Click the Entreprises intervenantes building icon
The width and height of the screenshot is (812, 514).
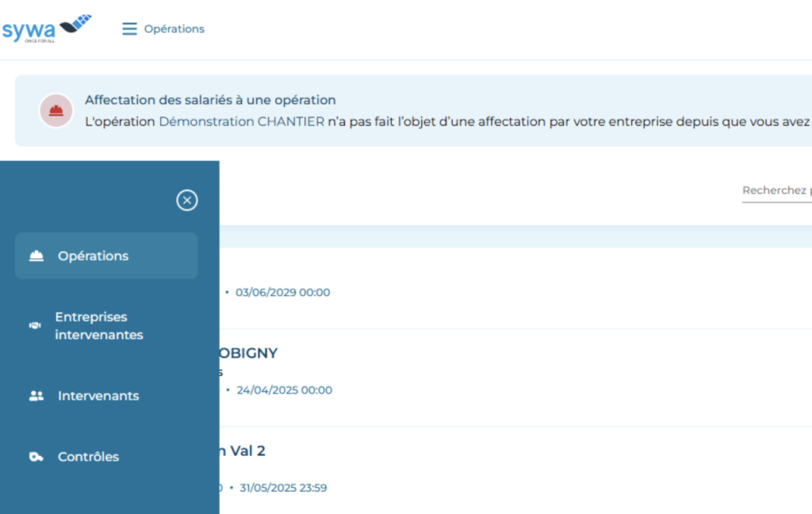tap(35, 325)
